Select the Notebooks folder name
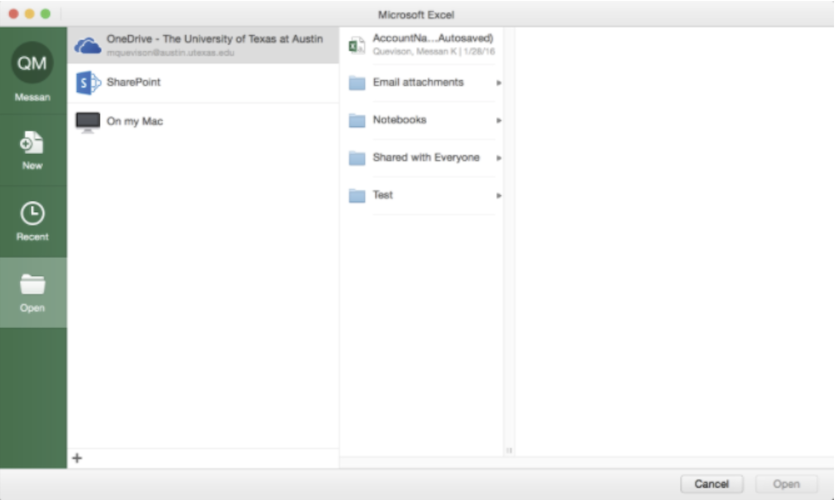 [399, 119]
